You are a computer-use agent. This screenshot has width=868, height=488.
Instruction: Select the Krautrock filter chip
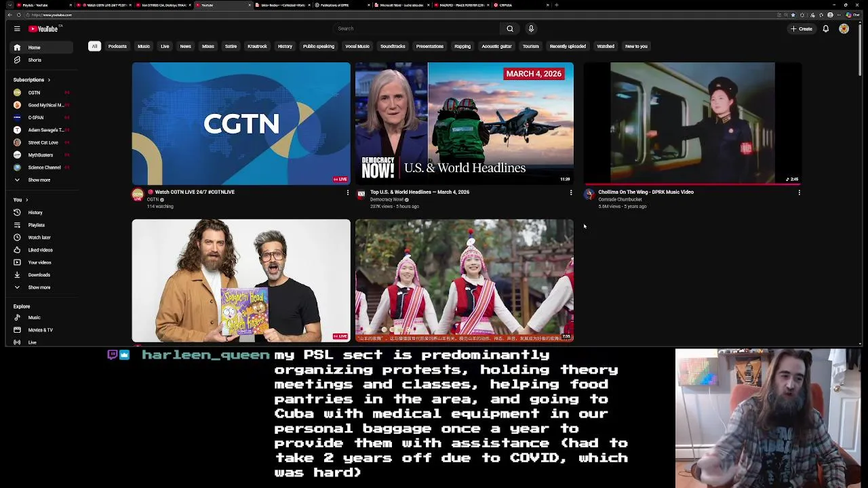(x=258, y=46)
